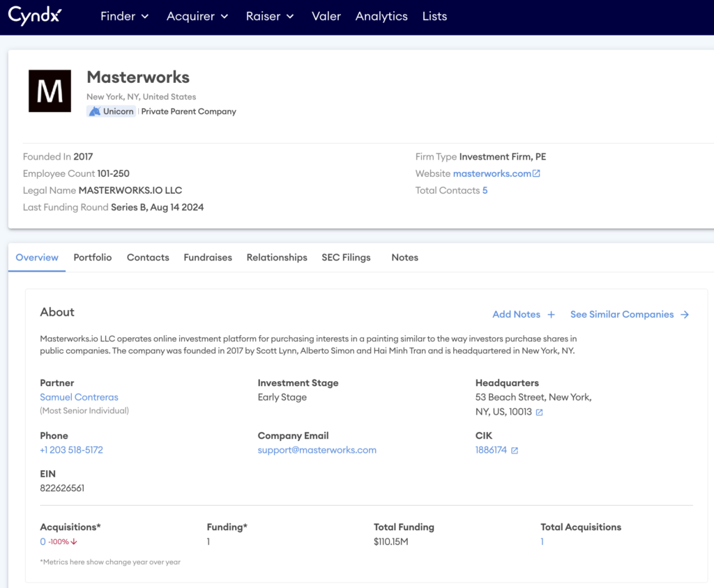The image size is (714, 588).
Task: Click the Most Senior Individual note
Action: point(84,410)
